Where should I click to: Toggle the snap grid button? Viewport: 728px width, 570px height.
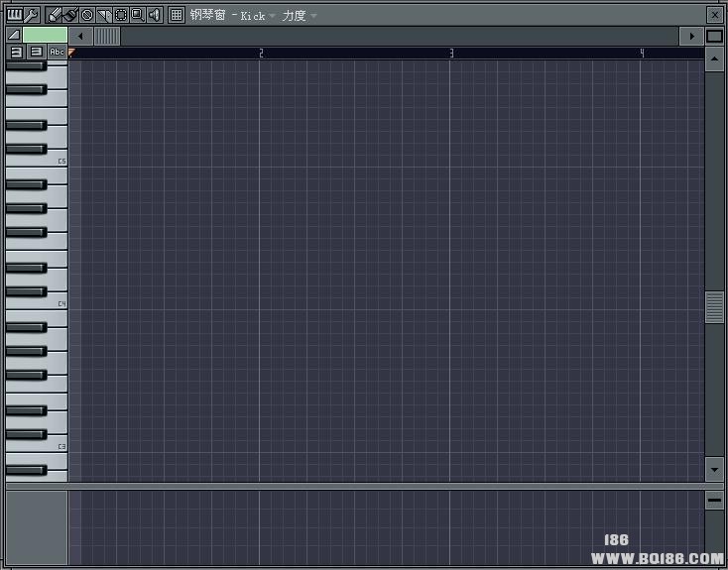(x=177, y=15)
